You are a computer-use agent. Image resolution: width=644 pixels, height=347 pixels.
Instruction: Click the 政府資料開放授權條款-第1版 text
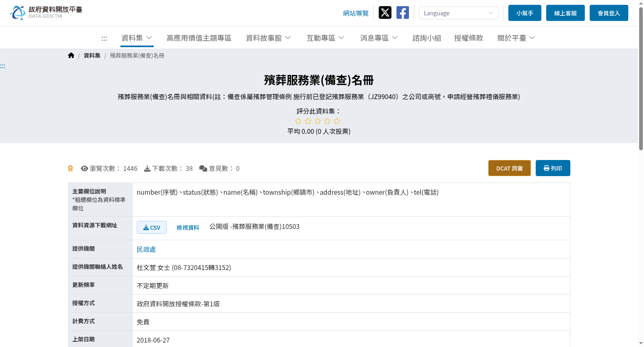coord(178,304)
